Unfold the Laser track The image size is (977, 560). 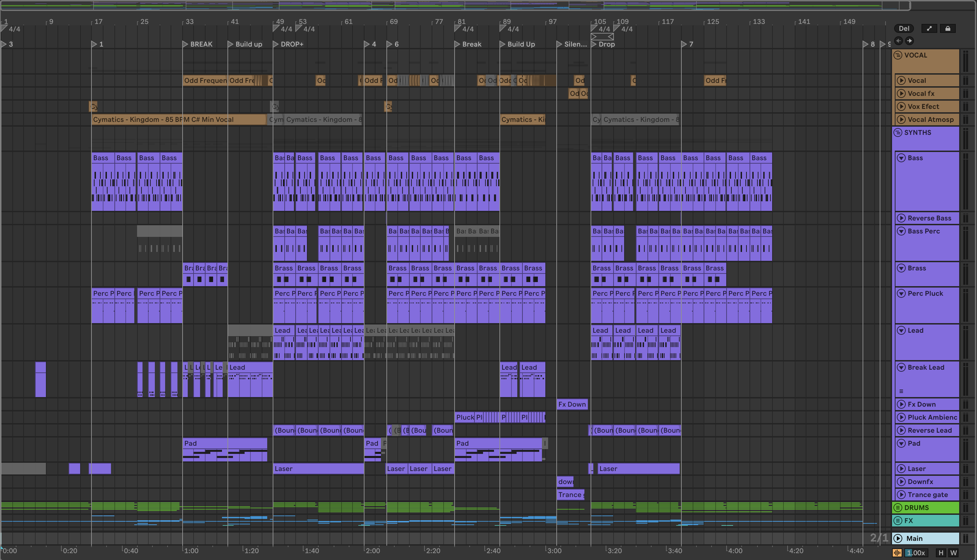(901, 469)
